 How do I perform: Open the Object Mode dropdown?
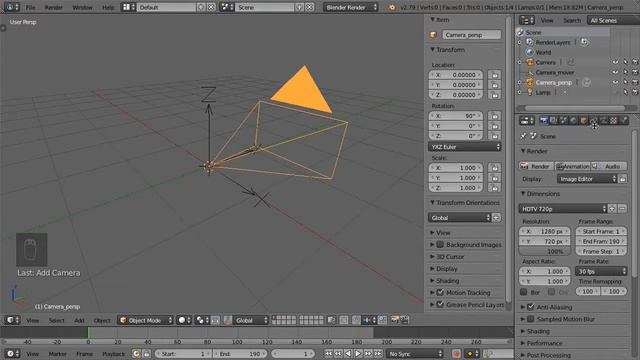click(x=145, y=320)
